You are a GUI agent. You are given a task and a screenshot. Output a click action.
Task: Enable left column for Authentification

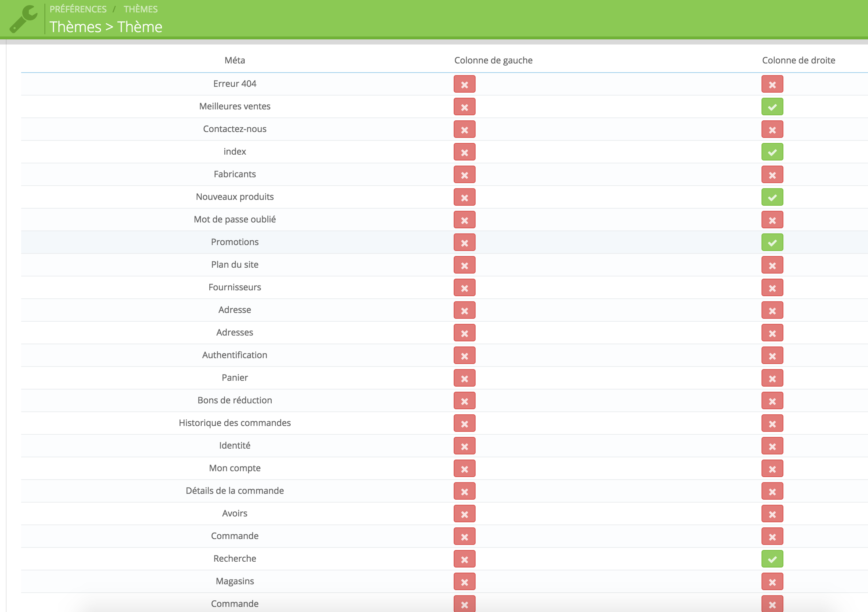464,355
